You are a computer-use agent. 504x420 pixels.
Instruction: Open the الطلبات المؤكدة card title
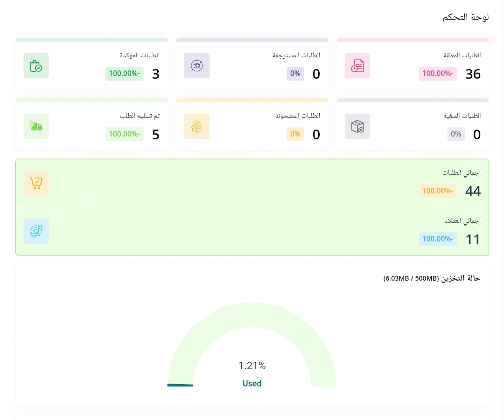[x=140, y=55]
